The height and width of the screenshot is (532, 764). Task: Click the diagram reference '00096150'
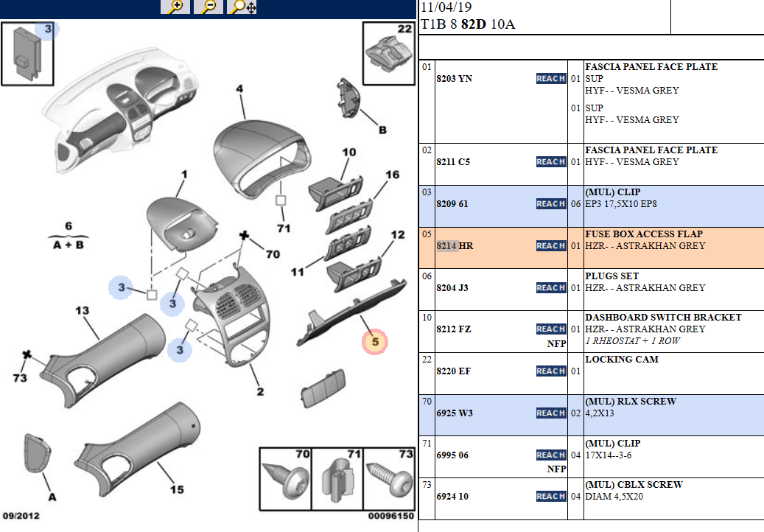(390, 516)
